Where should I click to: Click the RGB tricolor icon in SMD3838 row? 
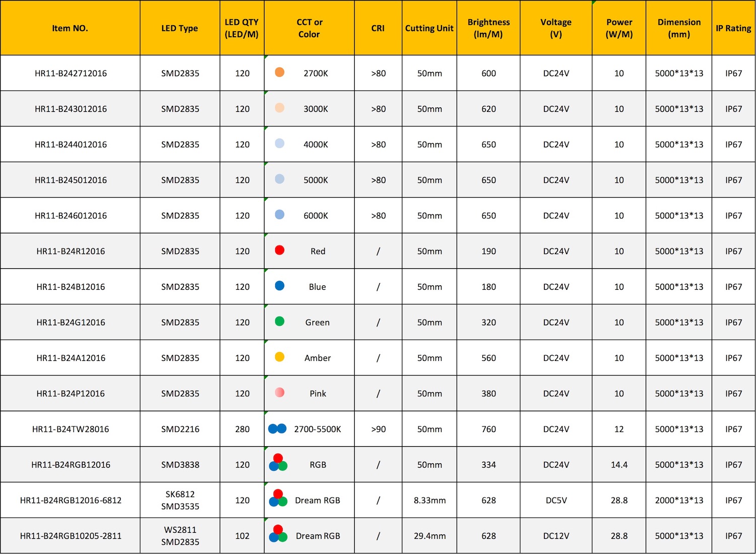[278, 462]
